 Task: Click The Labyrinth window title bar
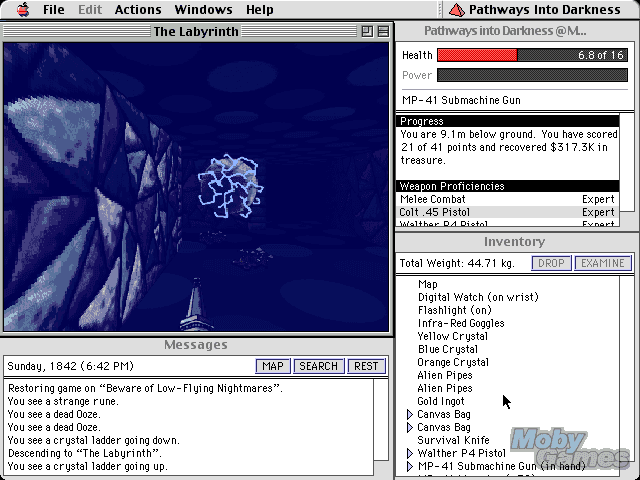[x=196, y=31]
